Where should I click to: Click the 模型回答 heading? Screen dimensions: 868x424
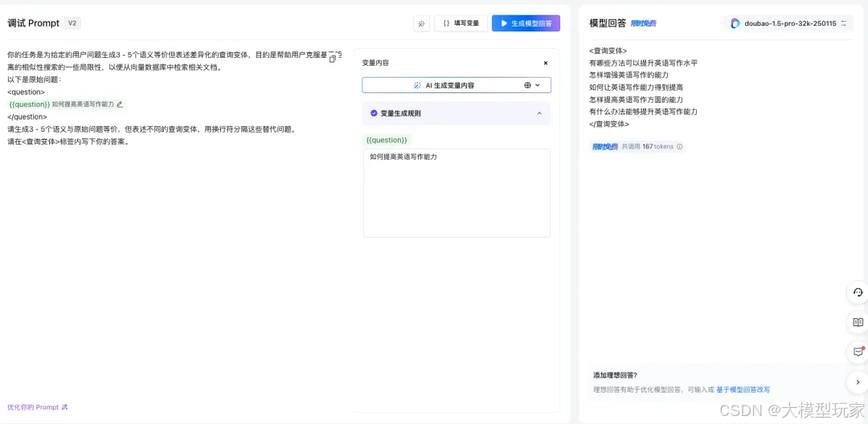click(x=608, y=23)
